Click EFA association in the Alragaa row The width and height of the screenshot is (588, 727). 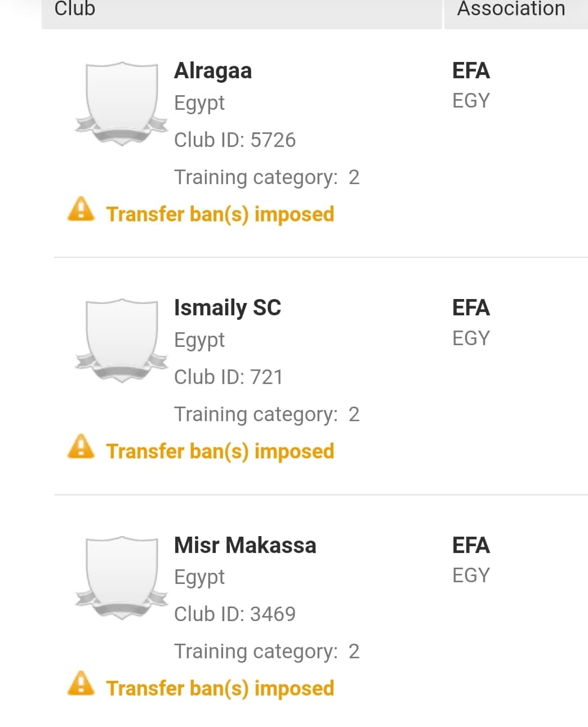coord(471,71)
